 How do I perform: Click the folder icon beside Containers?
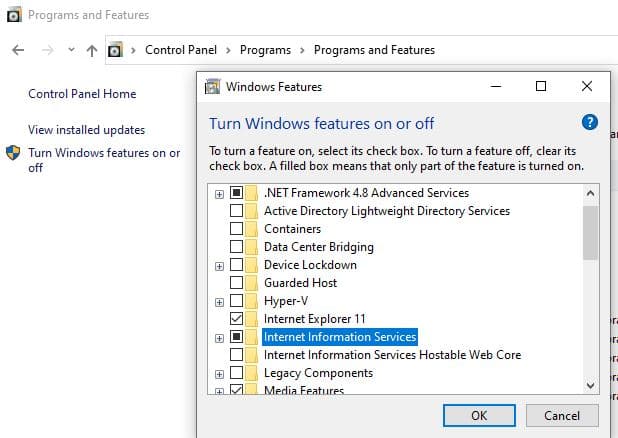coord(252,229)
